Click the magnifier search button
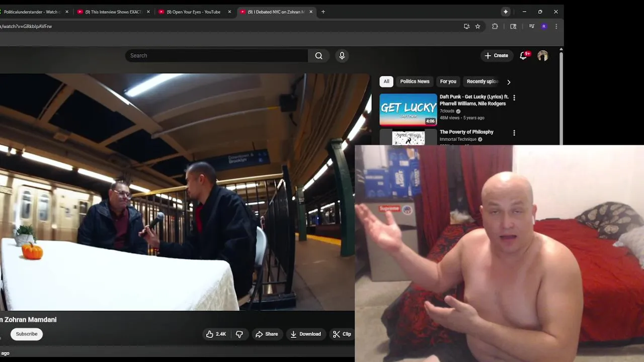 click(318, 56)
